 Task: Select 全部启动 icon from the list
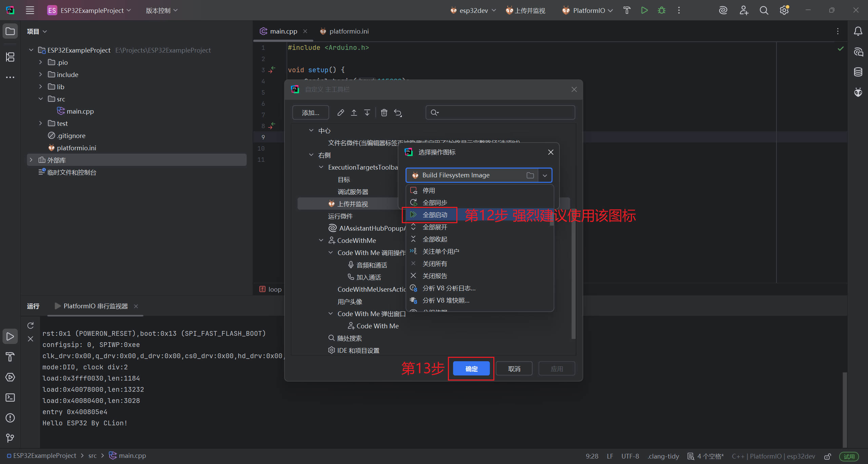pyautogui.click(x=435, y=215)
